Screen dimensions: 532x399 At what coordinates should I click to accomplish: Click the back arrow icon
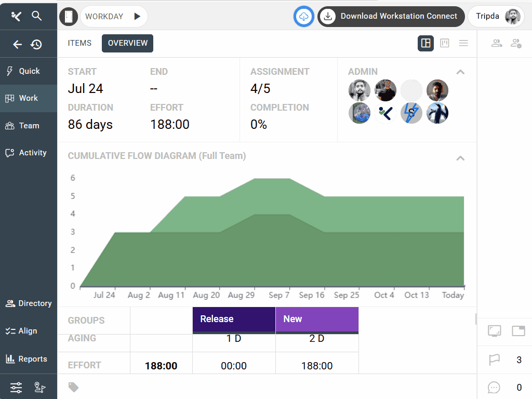pyautogui.click(x=17, y=45)
